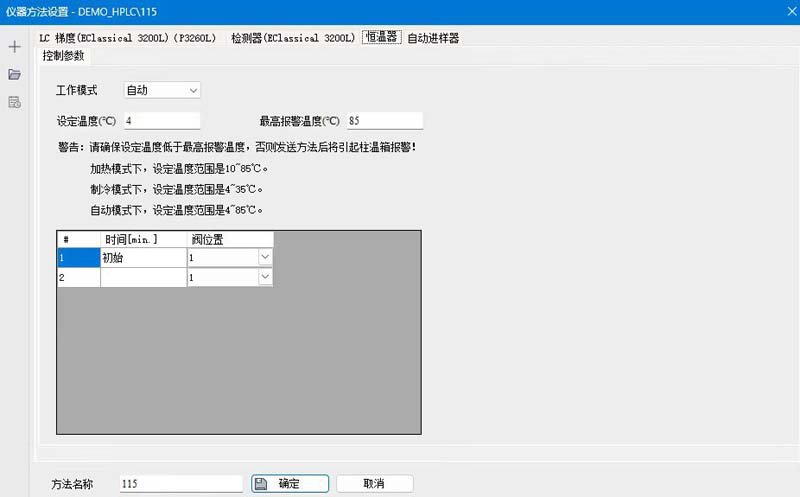
Task: Switch to LC 梯度 tab
Action: [x=128, y=38]
